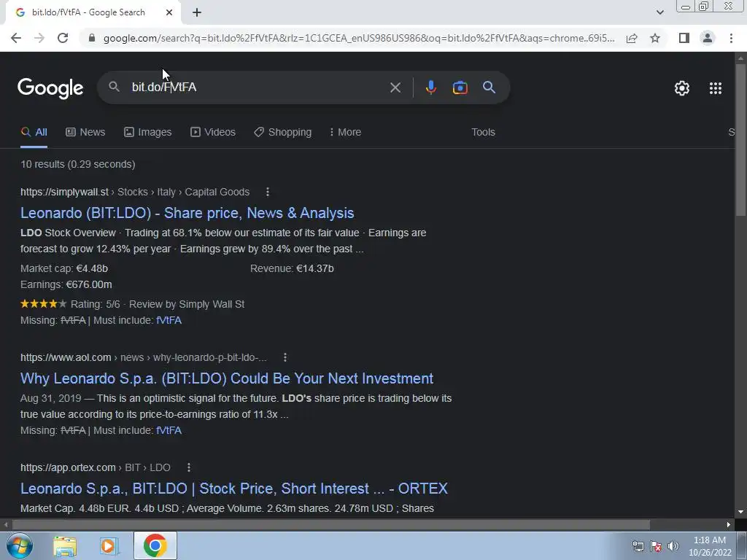
Task: Click the horizontal scrollbar thumb
Action: [x=331, y=525]
